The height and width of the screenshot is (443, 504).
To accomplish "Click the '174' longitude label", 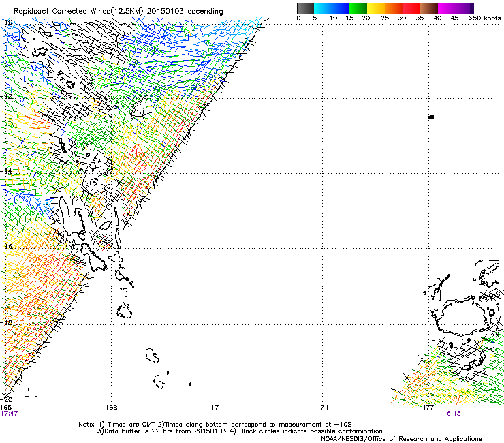I will (323, 408).
